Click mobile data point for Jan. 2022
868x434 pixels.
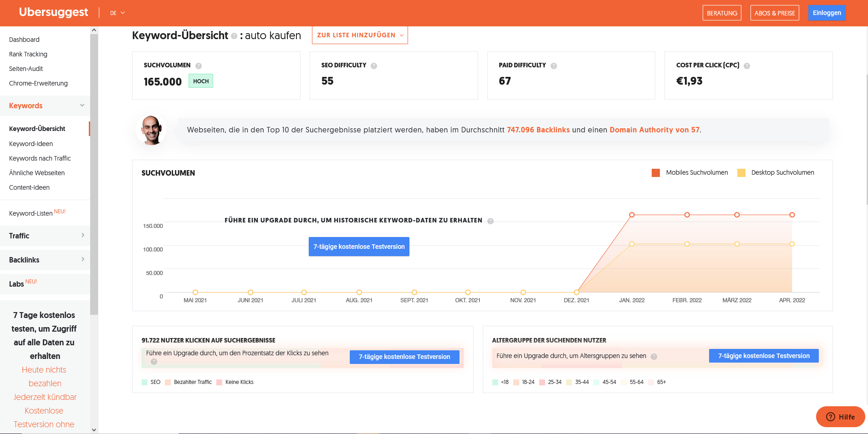pyautogui.click(x=632, y=215)
